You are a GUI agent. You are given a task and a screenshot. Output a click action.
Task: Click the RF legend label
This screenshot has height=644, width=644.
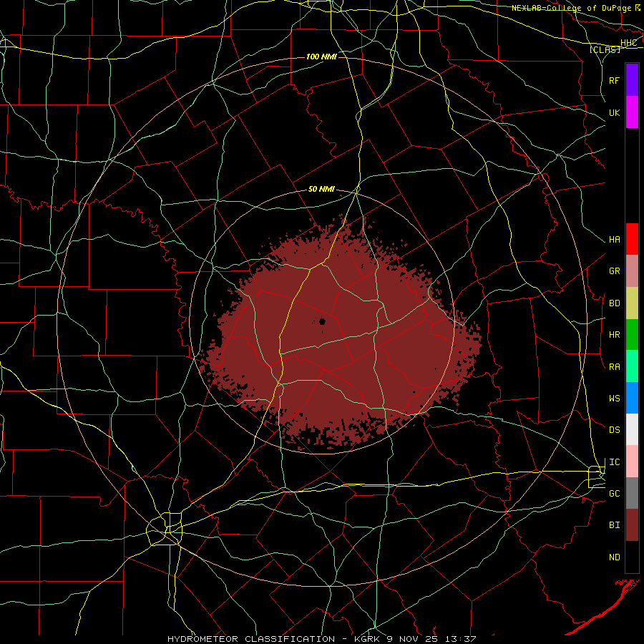pyautogui.click(x=614, y=80)
